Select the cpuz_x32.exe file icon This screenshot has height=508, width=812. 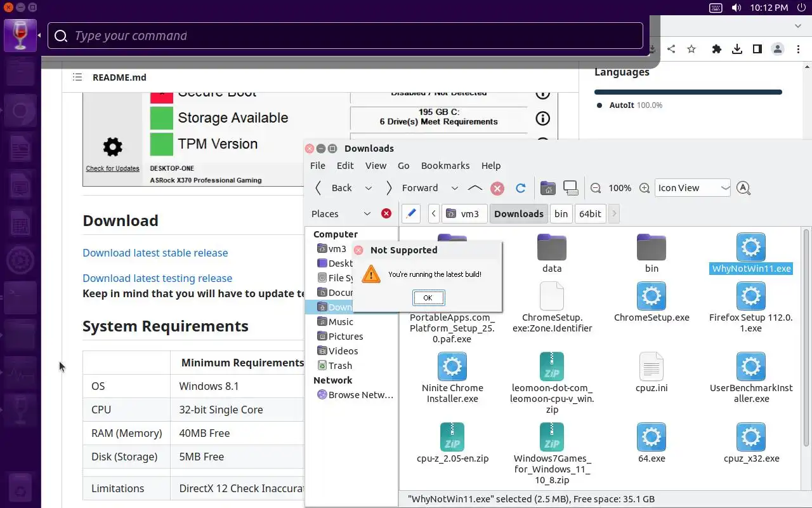(751, 437)
